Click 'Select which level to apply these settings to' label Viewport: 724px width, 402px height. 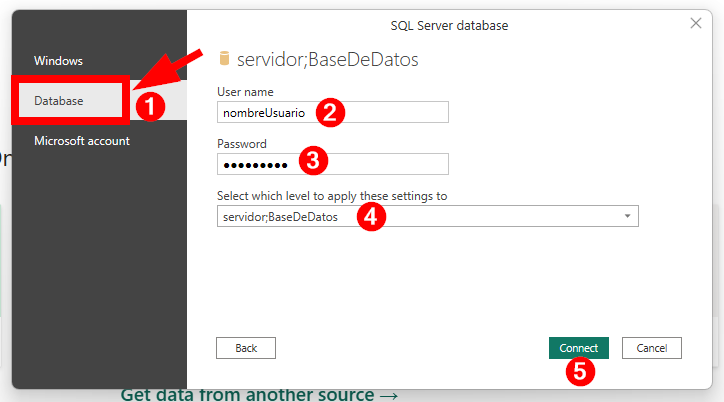[x=332, y=196]
